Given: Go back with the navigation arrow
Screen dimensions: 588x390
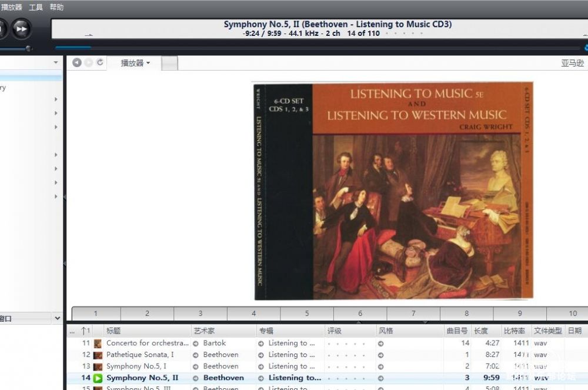Looking at the screenshot, I should pos(77,62).
